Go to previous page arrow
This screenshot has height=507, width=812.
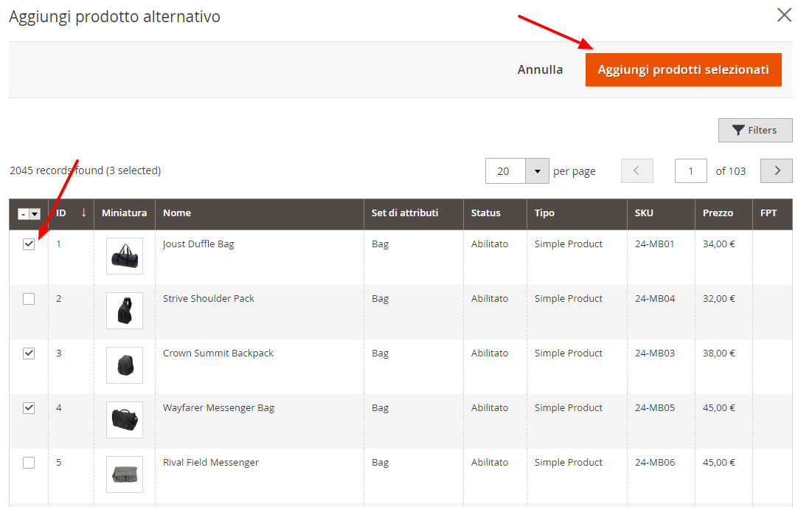[637, 170]
